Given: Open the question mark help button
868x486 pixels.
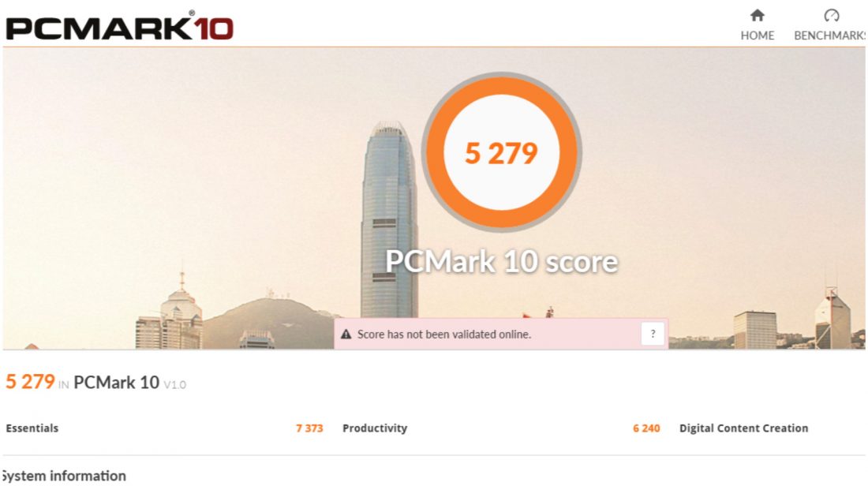Looking at the screenshot, I should [653, 334].
